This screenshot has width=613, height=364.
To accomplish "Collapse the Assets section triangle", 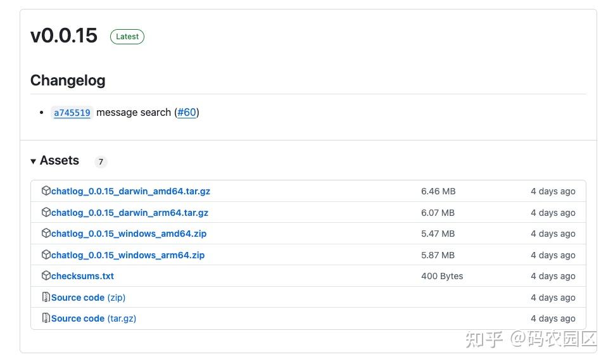I will [x=33, y=161].
